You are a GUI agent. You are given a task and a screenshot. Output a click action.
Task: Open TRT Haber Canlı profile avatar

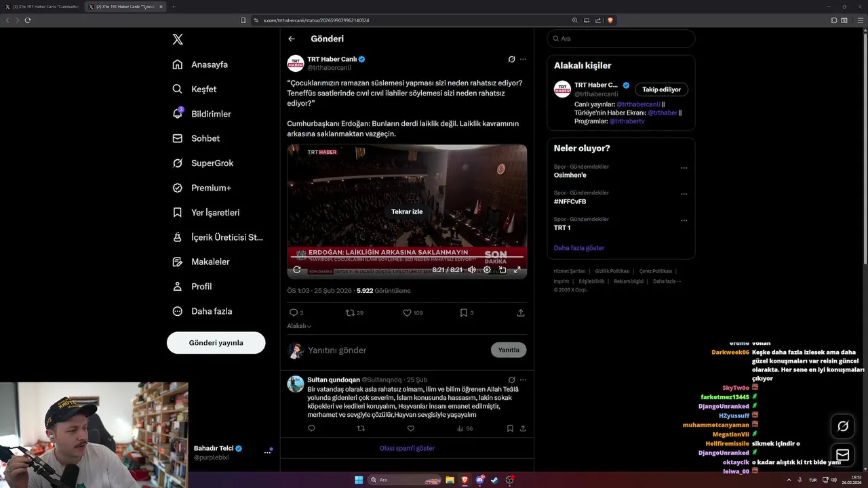tap(296, 63)
